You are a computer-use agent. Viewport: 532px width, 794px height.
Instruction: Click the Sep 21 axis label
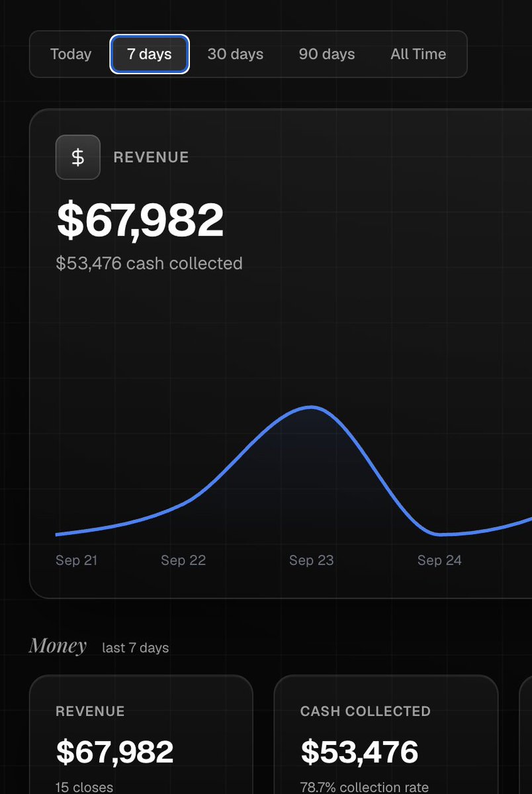point(77,560)
